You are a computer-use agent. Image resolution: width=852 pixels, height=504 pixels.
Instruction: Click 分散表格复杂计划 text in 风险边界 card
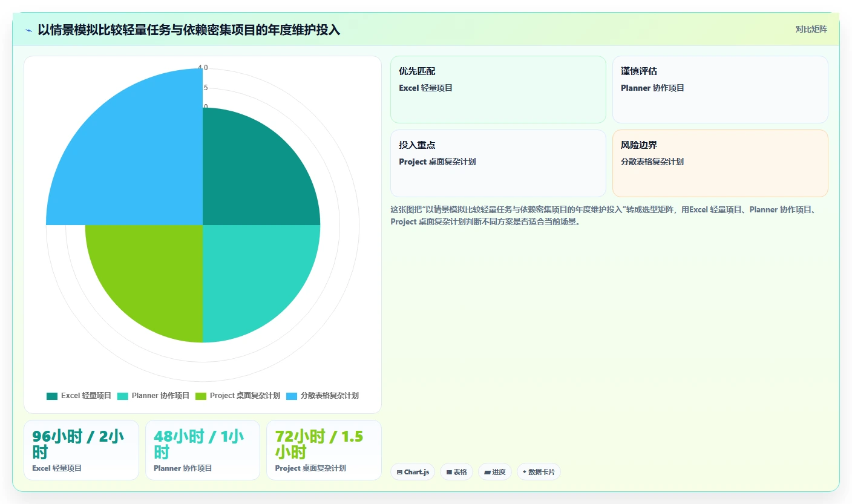652,162
